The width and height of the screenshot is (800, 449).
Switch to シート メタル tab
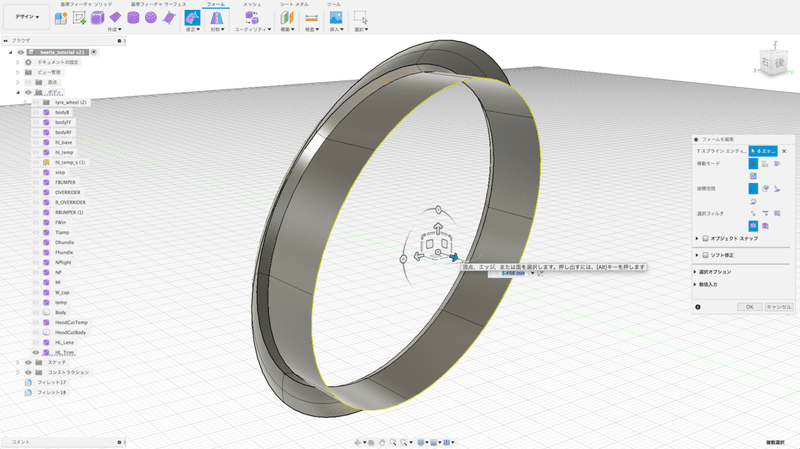294,4
